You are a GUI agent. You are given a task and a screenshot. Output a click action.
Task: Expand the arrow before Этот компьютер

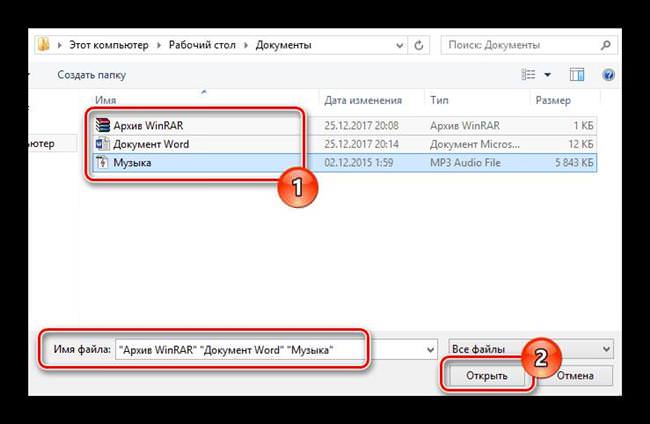[x=60, y=45]
